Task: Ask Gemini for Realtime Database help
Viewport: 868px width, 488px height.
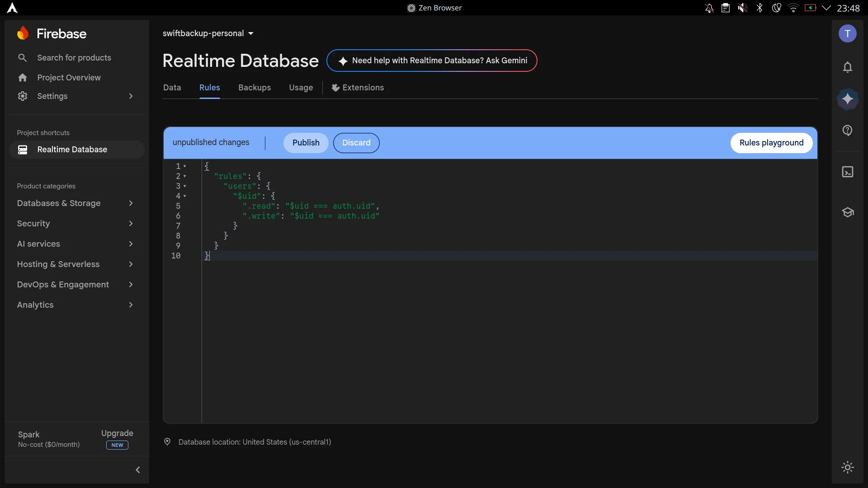Action: tap(432, 61)
